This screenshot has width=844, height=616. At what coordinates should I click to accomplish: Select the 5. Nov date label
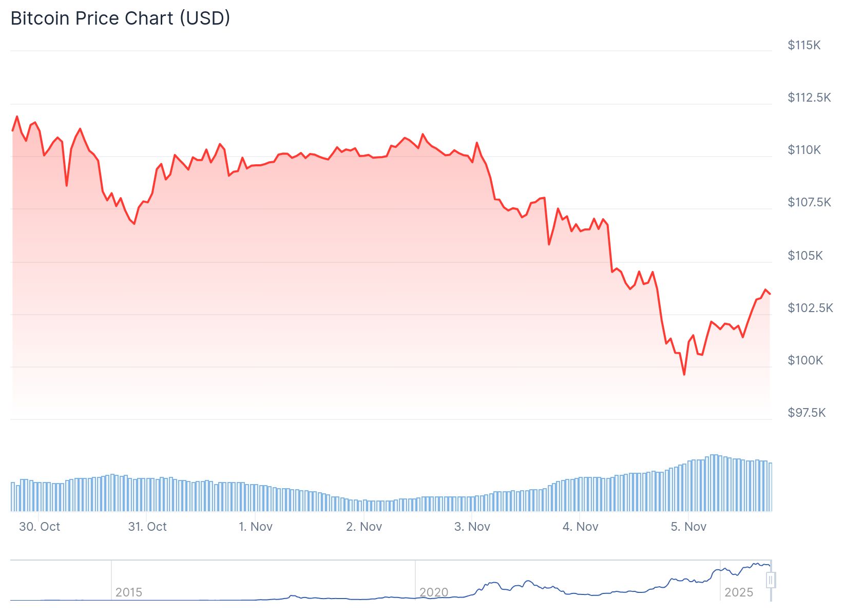click(688, 527)
